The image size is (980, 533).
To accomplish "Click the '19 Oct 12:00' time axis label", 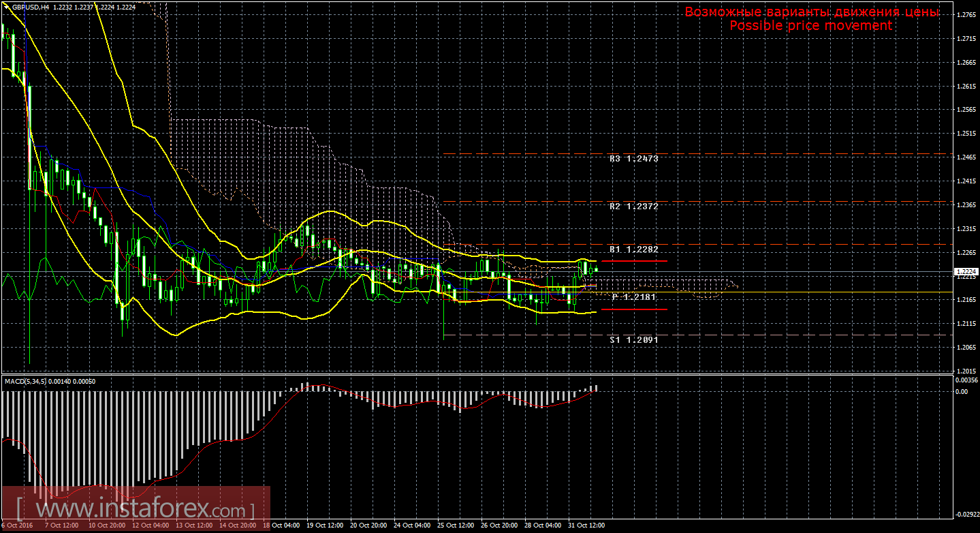I will click(x=326, y=526).
